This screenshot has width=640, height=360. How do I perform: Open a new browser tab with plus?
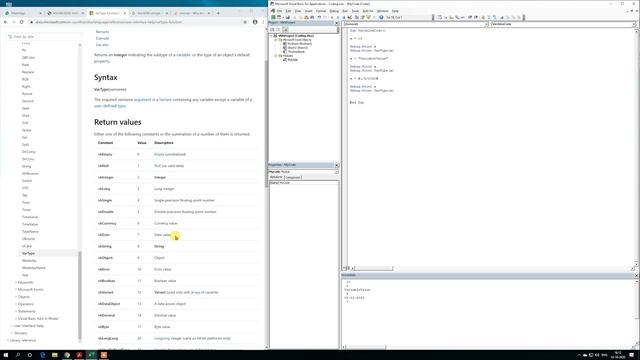click(x=218, y=13)
